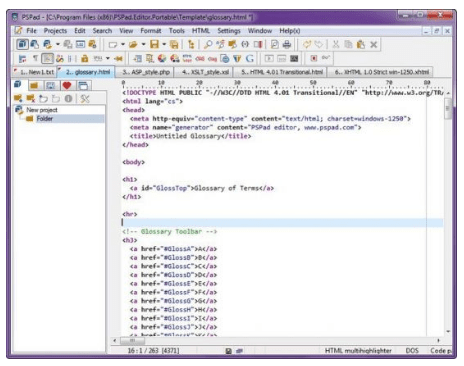This screenshot has height=366, width=464.
Task: Open the Help menu
Action: [290, 31]
